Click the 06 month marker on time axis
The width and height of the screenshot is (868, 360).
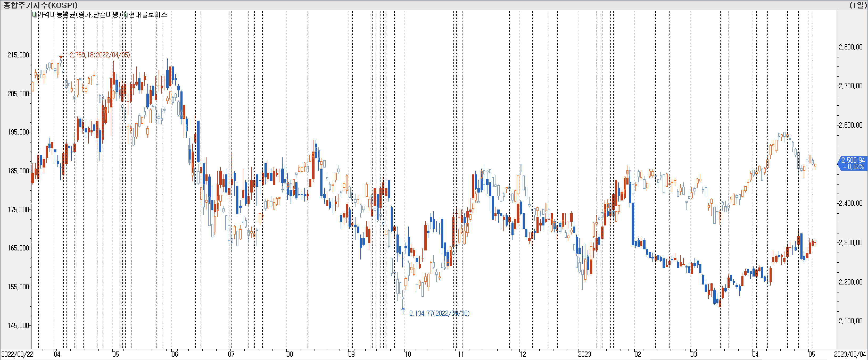tap(175, 354)
